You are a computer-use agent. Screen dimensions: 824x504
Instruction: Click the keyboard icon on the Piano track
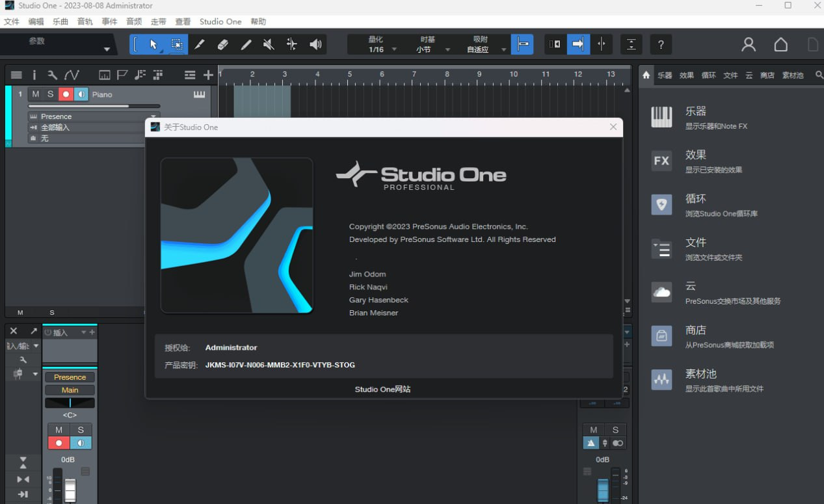click(199, 94)
